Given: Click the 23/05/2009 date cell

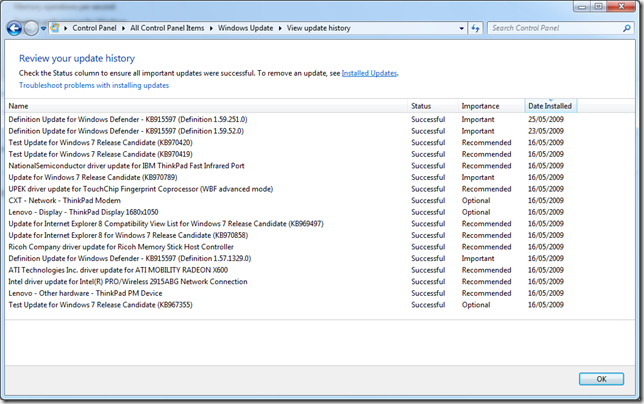Looking at the screenshot, I should [546, 131].
